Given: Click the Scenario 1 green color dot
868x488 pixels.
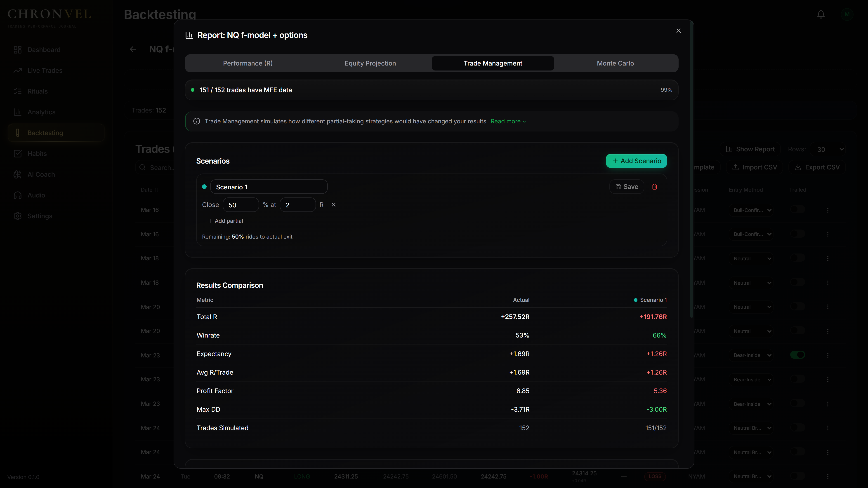Looking at the screenshot, I should [204, 187].
